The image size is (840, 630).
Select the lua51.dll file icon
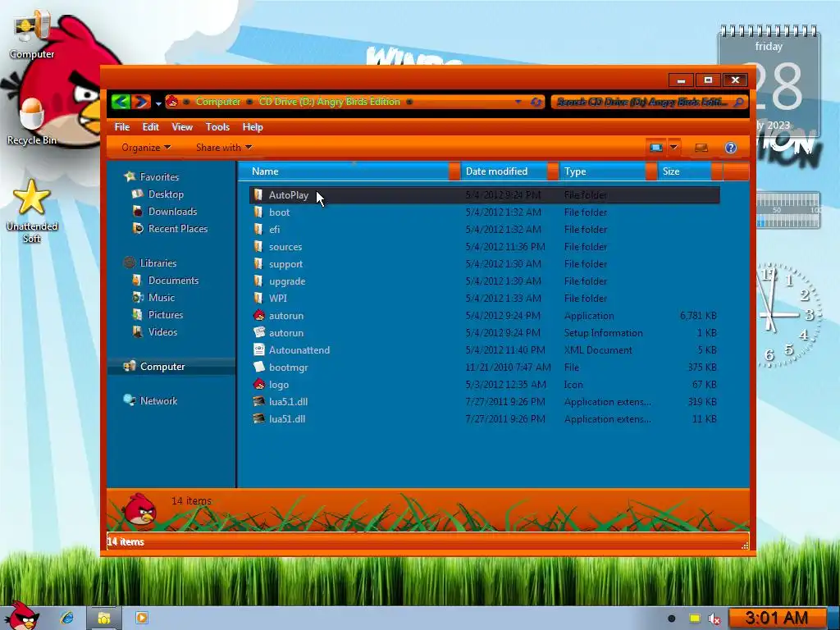(258, 418)
